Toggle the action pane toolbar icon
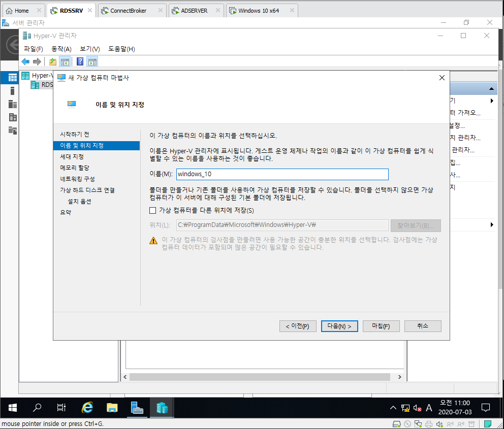Image resolution: width=504 pixels, height=429 pixels. [x=92, y=61]
